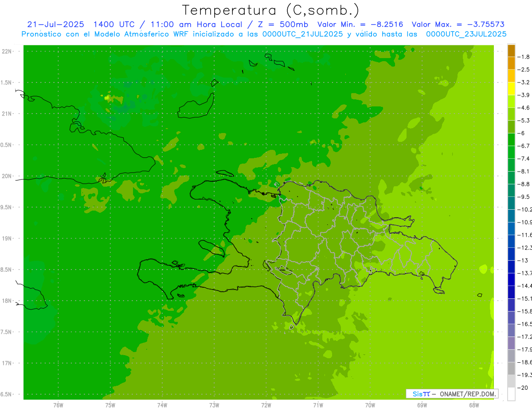
Task: Click the "-5.3" colorbar label
Action: click(x=524, y=120)
